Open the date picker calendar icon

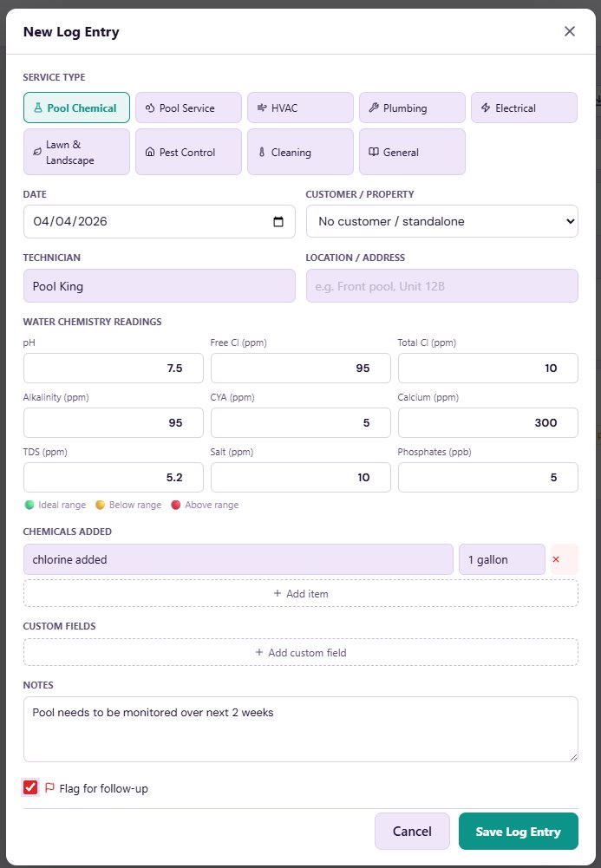278,222
